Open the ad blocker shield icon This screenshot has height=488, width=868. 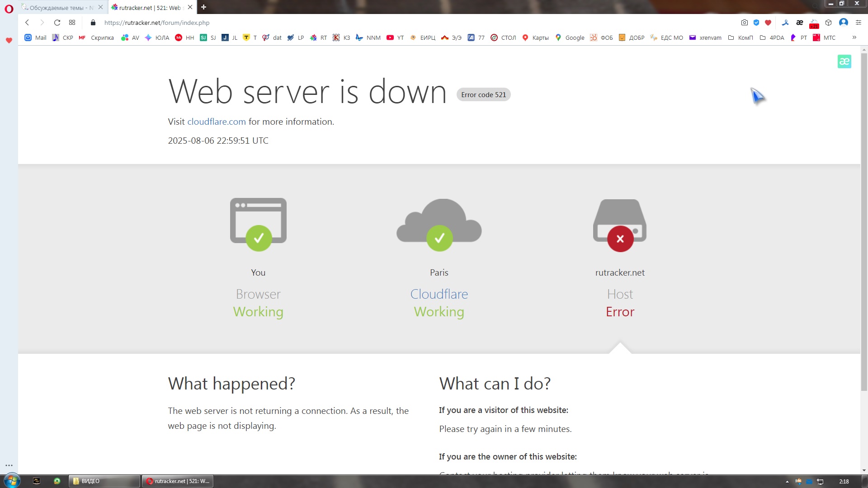coord(756,23)
